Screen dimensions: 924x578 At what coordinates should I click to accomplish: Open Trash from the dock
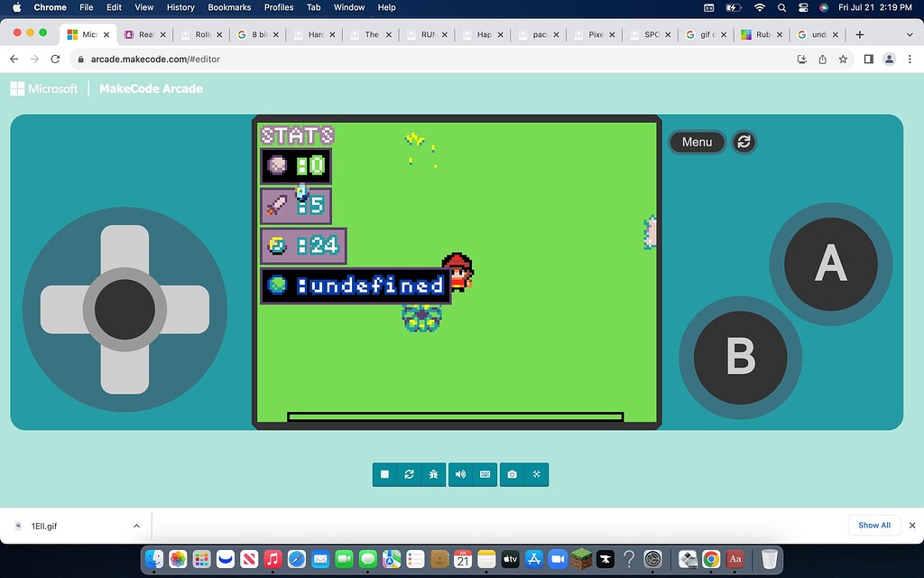770,558
